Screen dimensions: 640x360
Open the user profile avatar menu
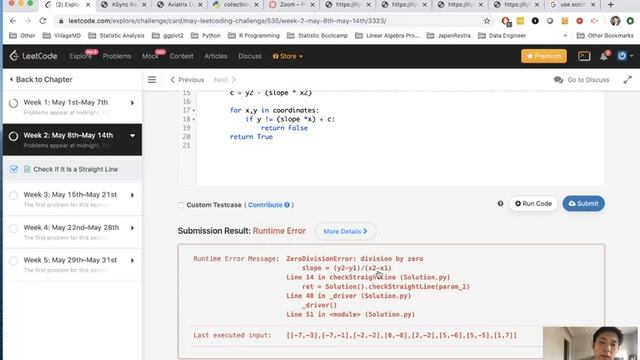point(622,56)
